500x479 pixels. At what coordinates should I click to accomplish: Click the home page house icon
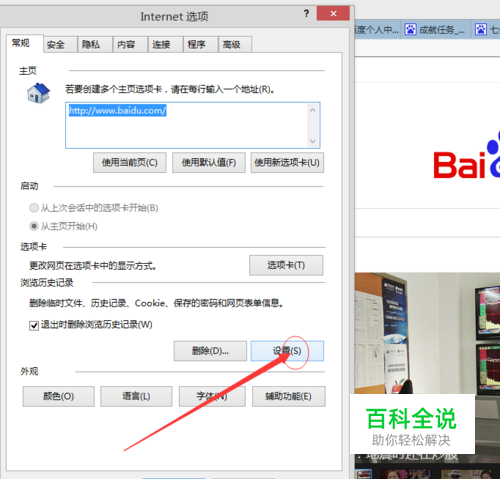(x=38, y=93)
